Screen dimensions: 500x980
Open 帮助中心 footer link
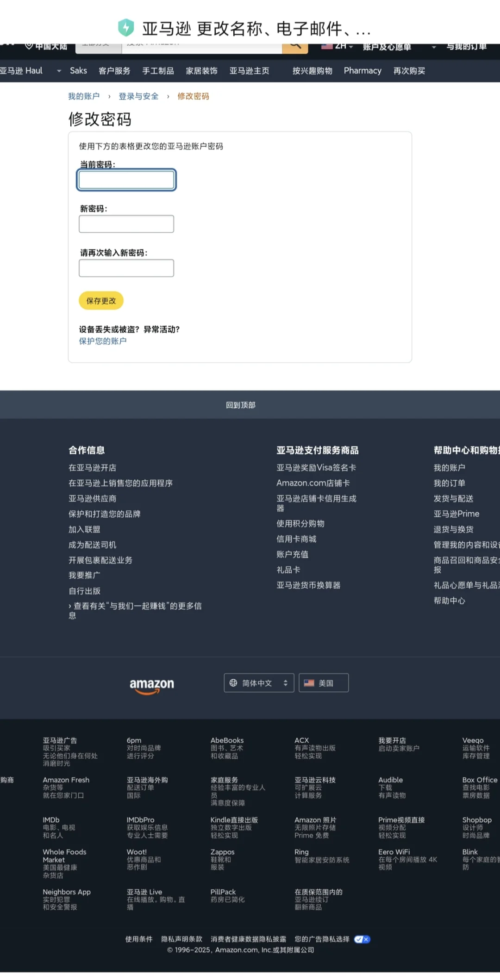(449, 601)
